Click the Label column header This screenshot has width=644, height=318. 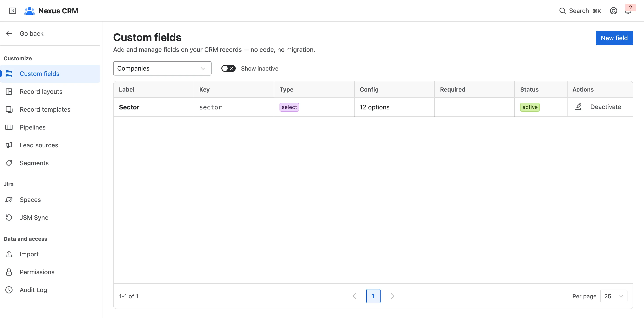click(153, 89)
